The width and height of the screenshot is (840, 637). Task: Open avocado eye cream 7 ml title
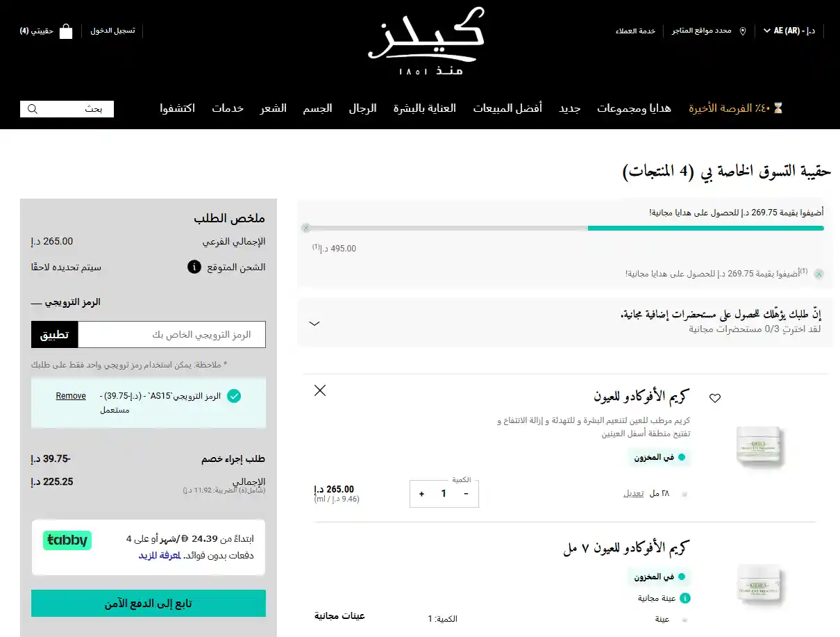[x=626, y=548]
